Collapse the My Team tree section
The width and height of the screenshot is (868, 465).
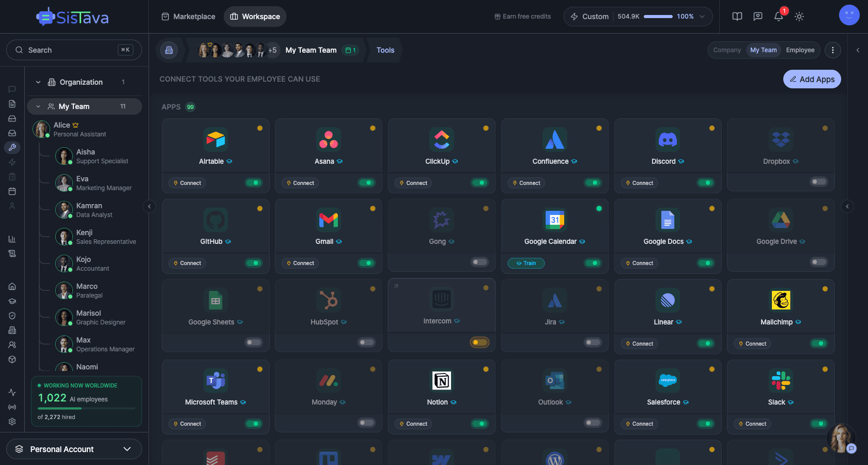click(38, 106)
